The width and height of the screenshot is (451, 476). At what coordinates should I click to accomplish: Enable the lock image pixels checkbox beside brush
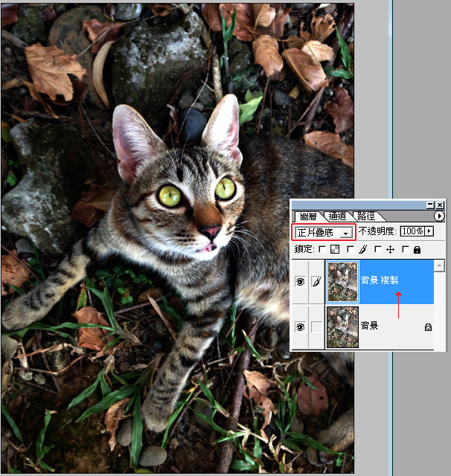(x=351, y=250)
